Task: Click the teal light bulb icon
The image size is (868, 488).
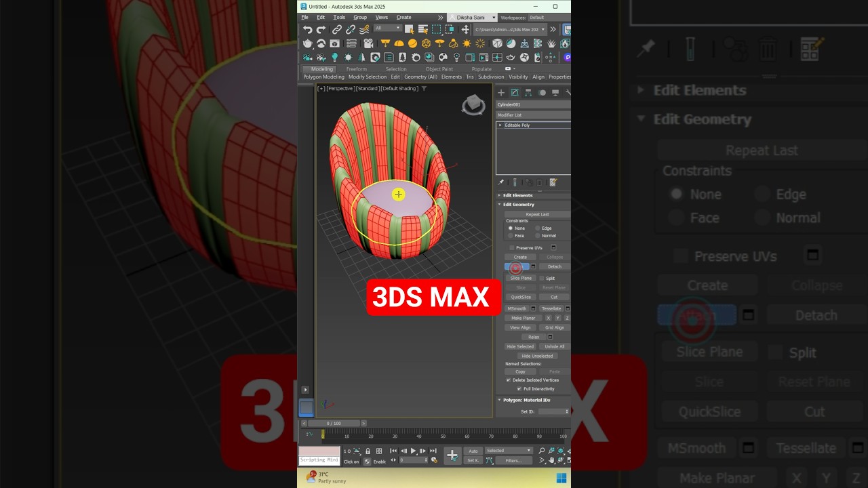Action: (334, 58)
